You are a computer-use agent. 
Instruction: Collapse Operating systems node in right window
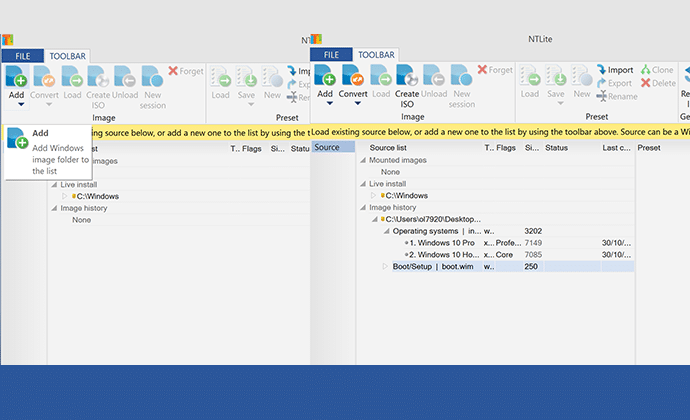click(386, 231)
